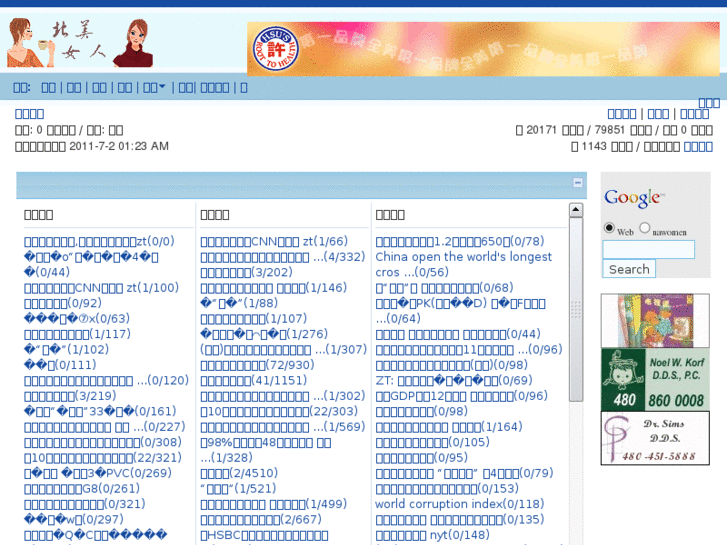Image resolution: width=727 pixels, height=545 pixels.
Task: Select the nawomen radio button
Action: pyautogui.click(x=644, y=228)
